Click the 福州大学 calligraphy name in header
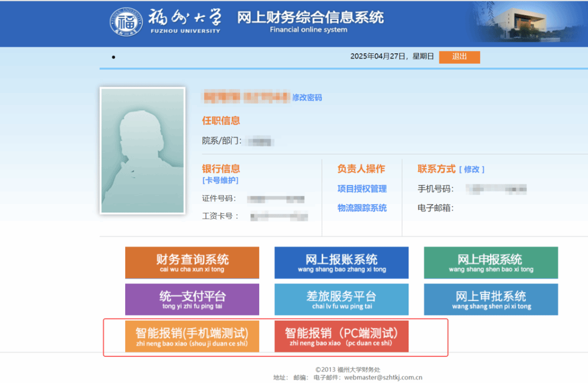Screen dimensions: 588x383 coord(185,17)
